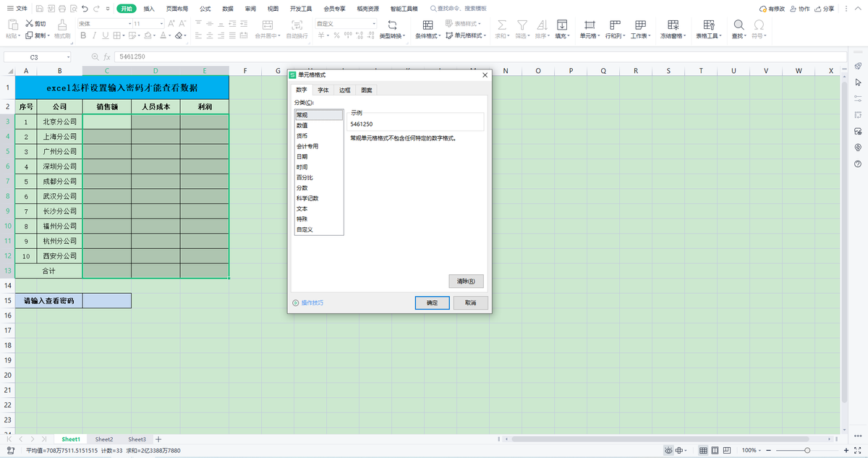The height and width of the screenshot is (458, 868).
Task: Click the OK (确定) button in dialog
Action: pyautogui.click(x=432, y=302)
